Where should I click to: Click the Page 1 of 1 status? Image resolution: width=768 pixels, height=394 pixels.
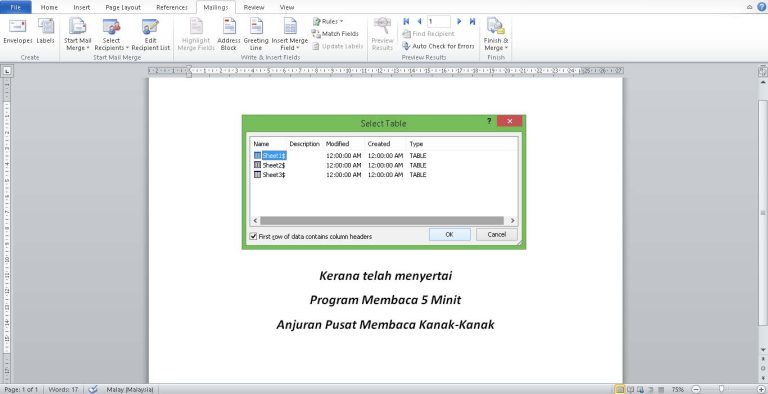(21, 390)
